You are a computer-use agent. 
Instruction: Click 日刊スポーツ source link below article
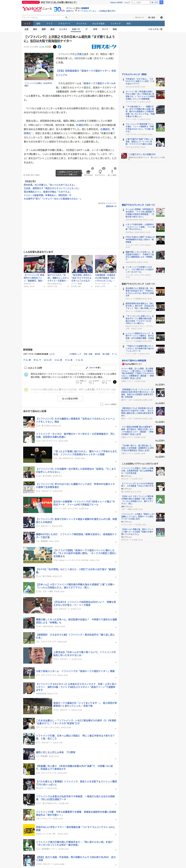point(111,206)
